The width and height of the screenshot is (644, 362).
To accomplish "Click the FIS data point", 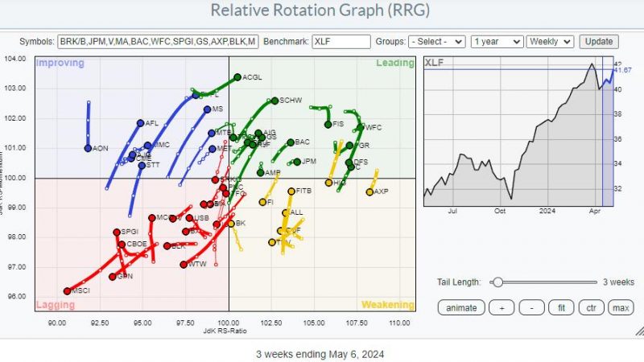I will tap(328, 125).
